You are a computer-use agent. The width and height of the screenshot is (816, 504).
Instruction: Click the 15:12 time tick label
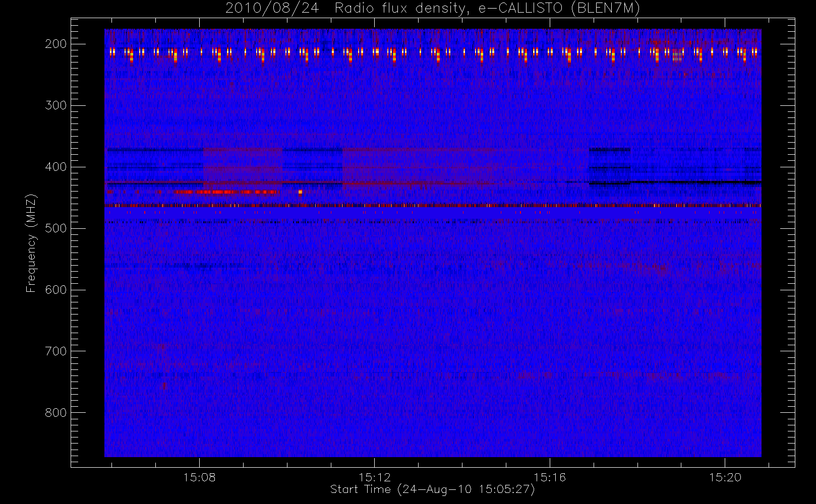click(375, 477)
